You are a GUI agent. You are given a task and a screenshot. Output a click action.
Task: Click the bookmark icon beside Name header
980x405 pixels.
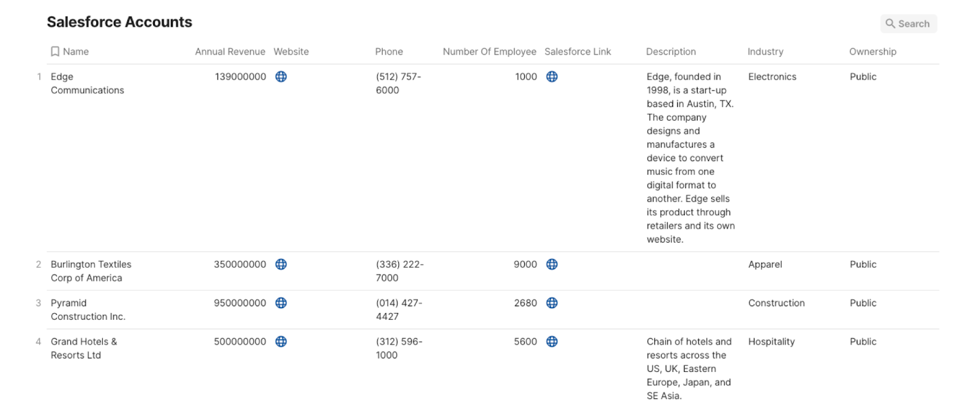[55, 51]
